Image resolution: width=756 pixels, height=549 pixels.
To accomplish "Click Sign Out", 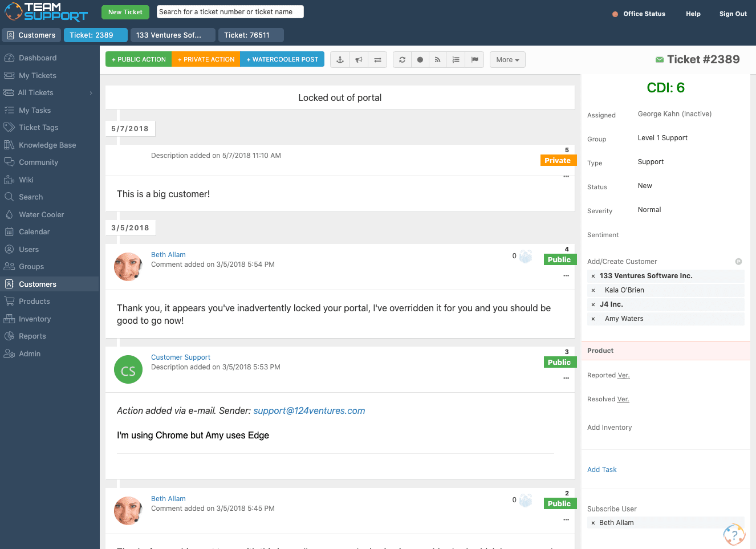I will click(733, 14).
